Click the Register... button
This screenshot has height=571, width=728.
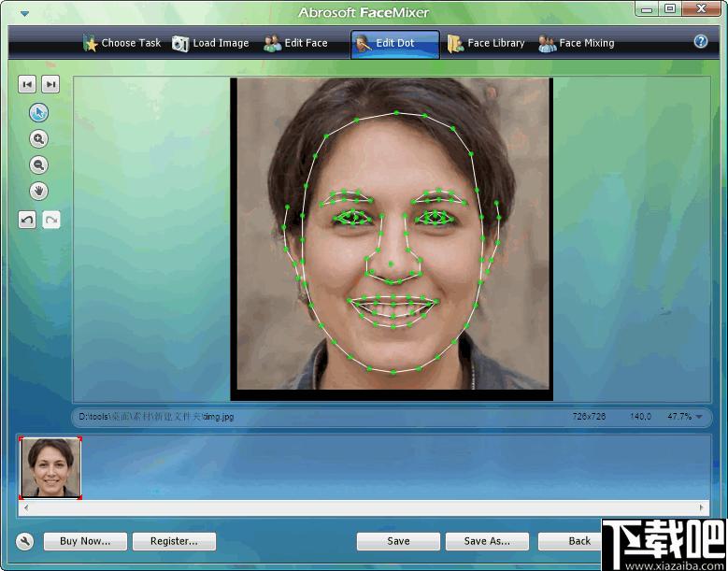click(x=174, y=541)
